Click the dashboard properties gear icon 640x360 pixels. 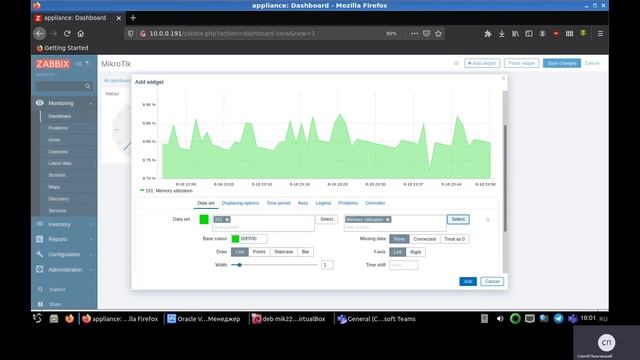(x=456, y=63)
